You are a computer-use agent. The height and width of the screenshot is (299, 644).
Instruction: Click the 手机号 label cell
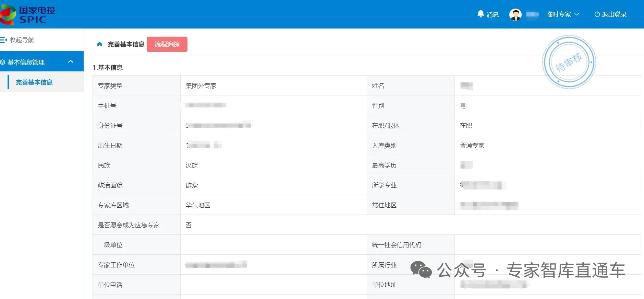coord(136,105)
